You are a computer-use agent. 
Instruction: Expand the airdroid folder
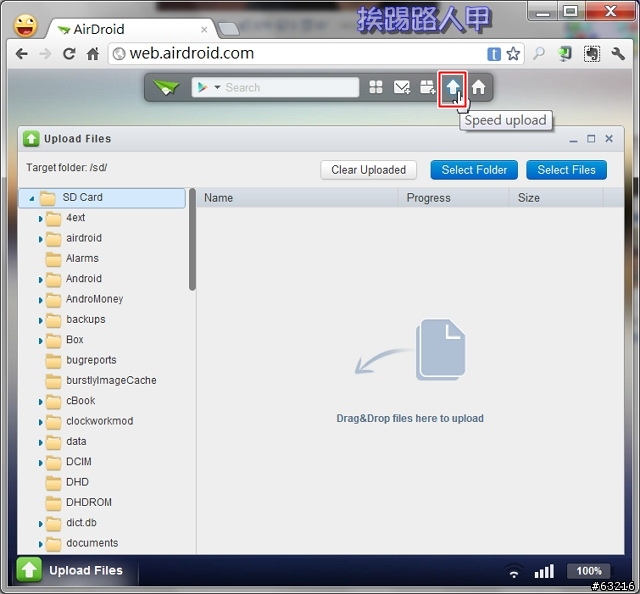(x=40, y=239)
